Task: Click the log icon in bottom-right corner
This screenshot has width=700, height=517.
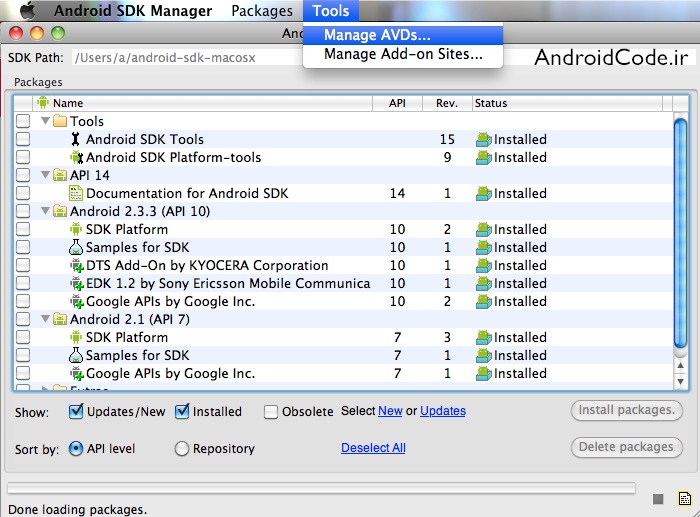Action: [684, 498]
